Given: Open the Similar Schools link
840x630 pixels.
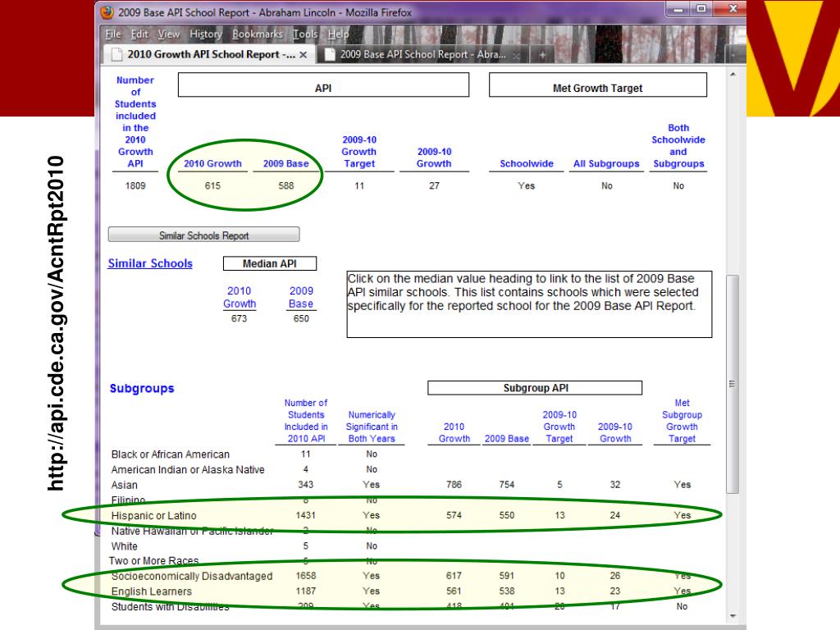Looking at the screenshot, I should tap(150, 263).
